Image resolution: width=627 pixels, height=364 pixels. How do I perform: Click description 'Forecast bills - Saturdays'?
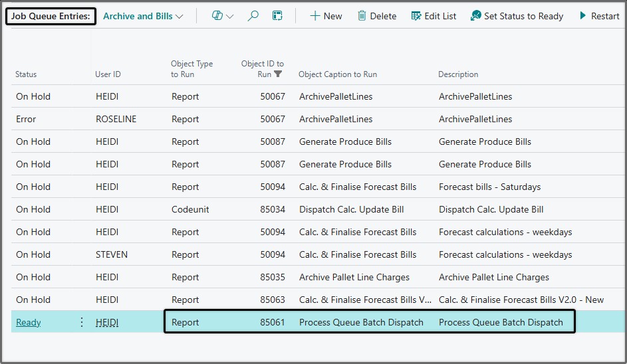click(489, 187)
